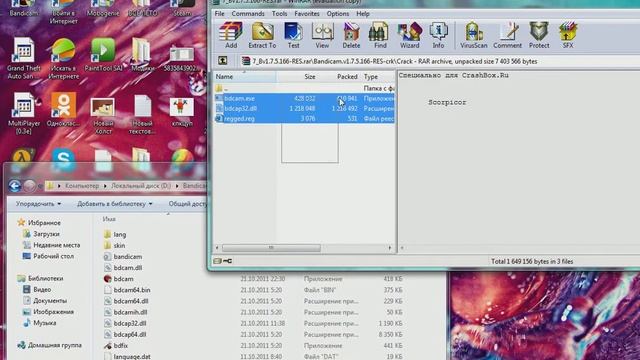Viewport: 640px width, 360px height.
Task: Click the Protect archive icon
Action: 539,36
